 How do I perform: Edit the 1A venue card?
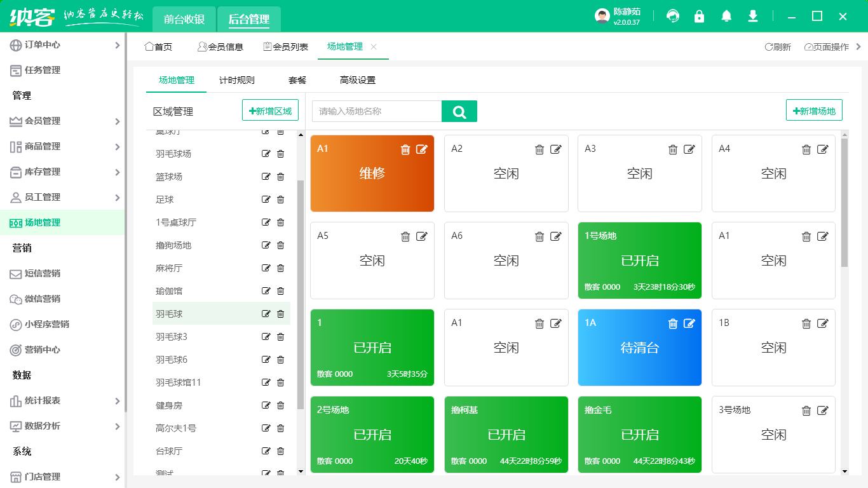[x=689, y=323]
